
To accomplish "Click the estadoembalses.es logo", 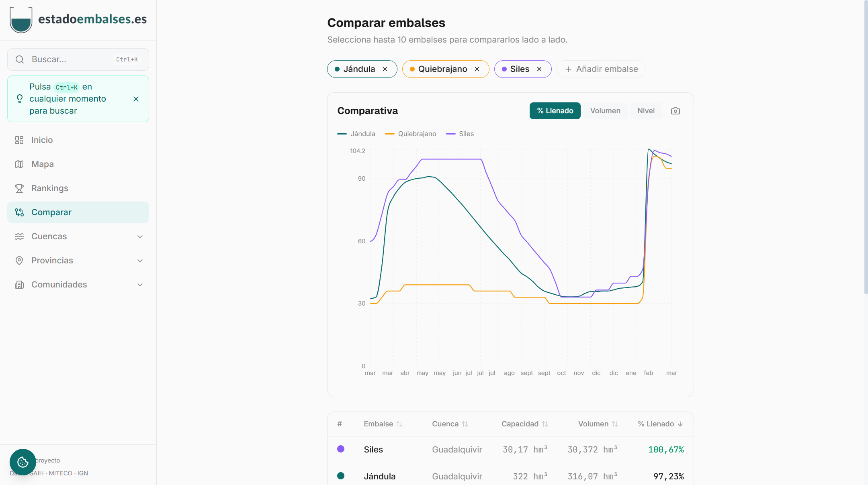I will [78, 19].
